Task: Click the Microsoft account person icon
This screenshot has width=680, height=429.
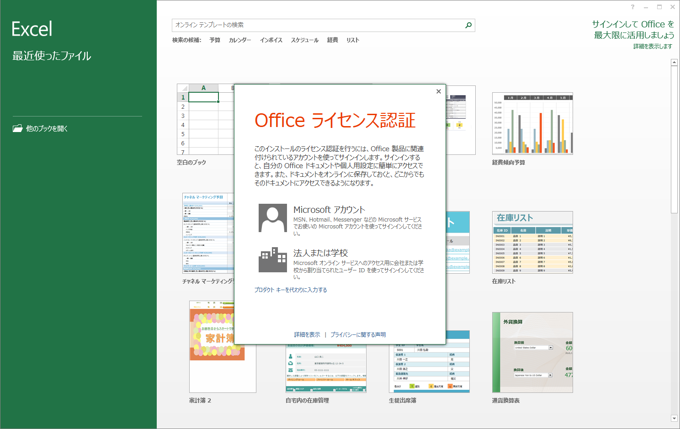Action: [x=273, y=218]
